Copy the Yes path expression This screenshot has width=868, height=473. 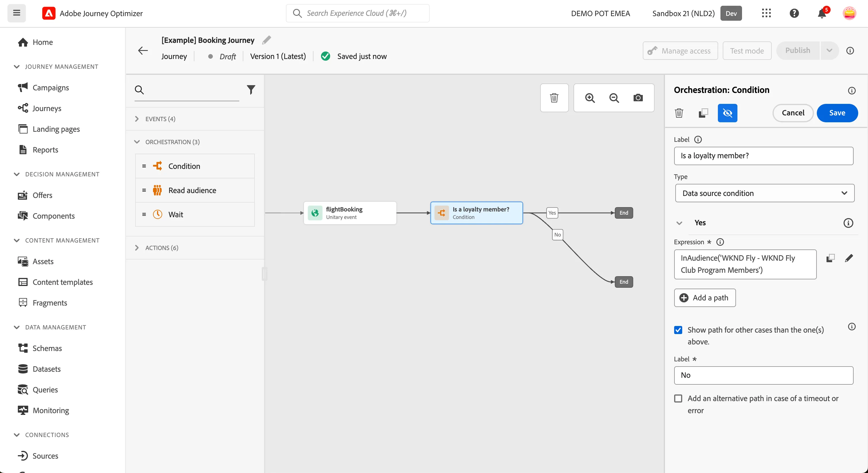point(830,258)
